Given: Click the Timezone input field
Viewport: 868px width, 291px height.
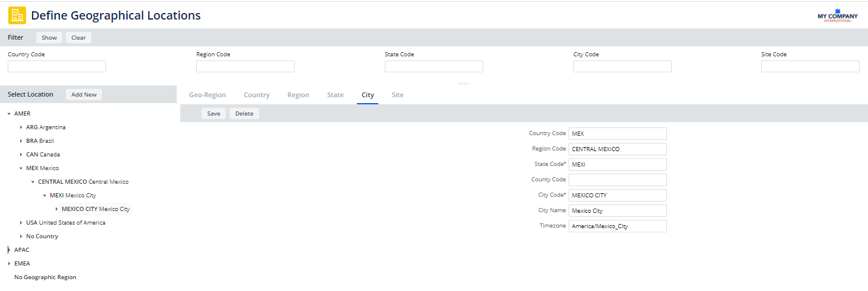Looking at the screenshot, I should [617, 226].
